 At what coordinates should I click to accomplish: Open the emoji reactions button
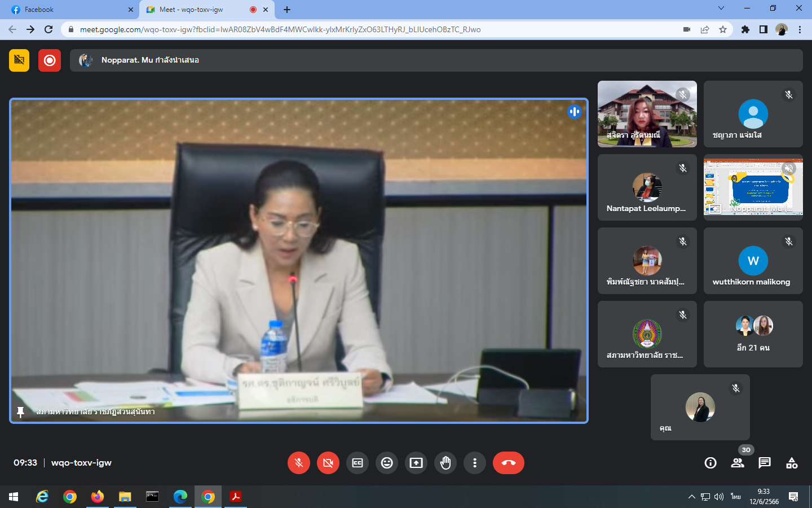(x=387, y=463)
